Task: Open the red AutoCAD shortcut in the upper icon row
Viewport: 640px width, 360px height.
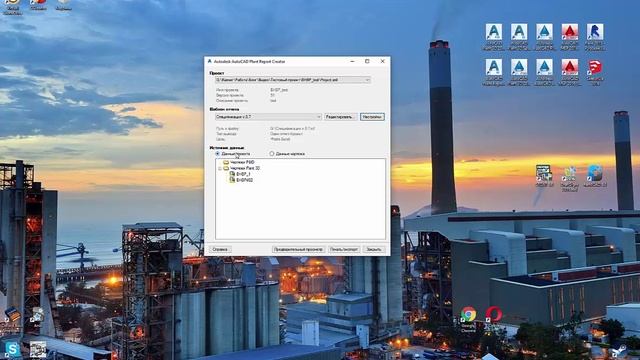Action: pos(569,37)
